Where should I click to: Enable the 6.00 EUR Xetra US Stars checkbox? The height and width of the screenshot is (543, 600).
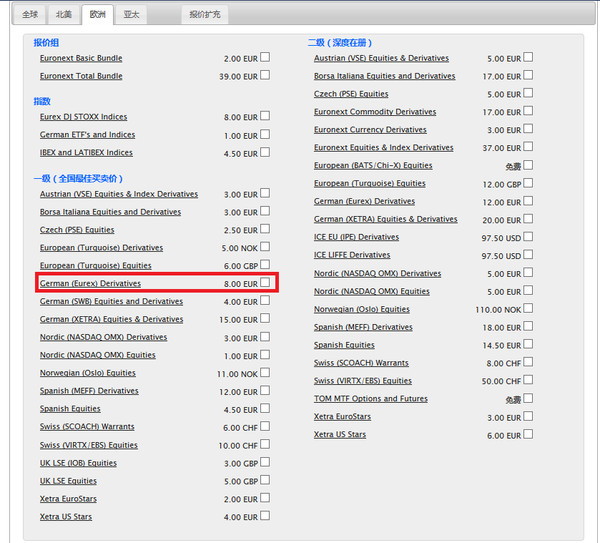[528, 434]
